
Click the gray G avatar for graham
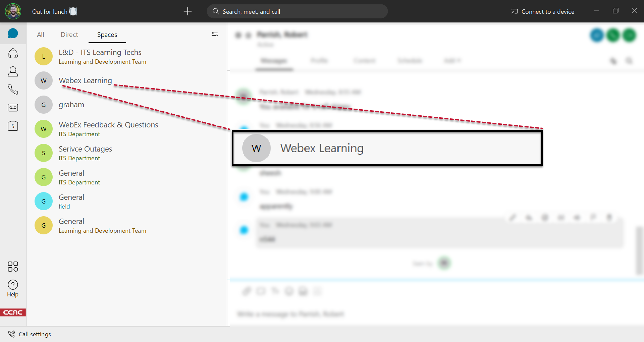click(x=44, y=105)
